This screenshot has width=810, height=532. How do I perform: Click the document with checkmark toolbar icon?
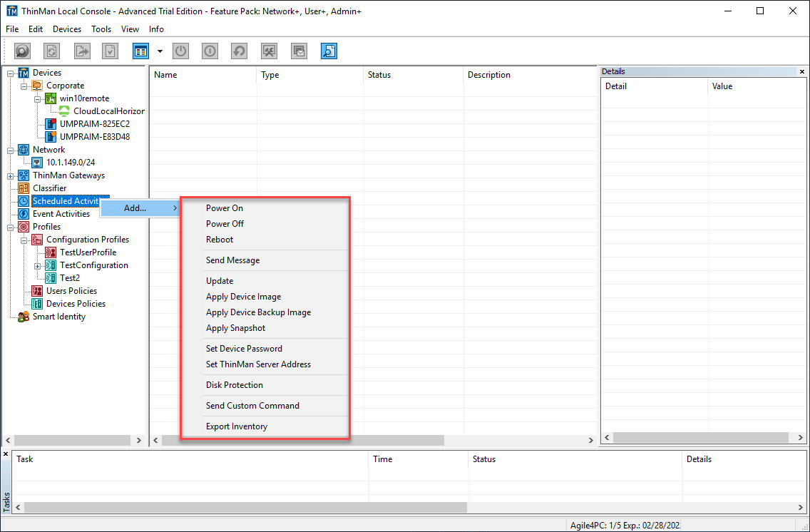[x=110, y=51]
